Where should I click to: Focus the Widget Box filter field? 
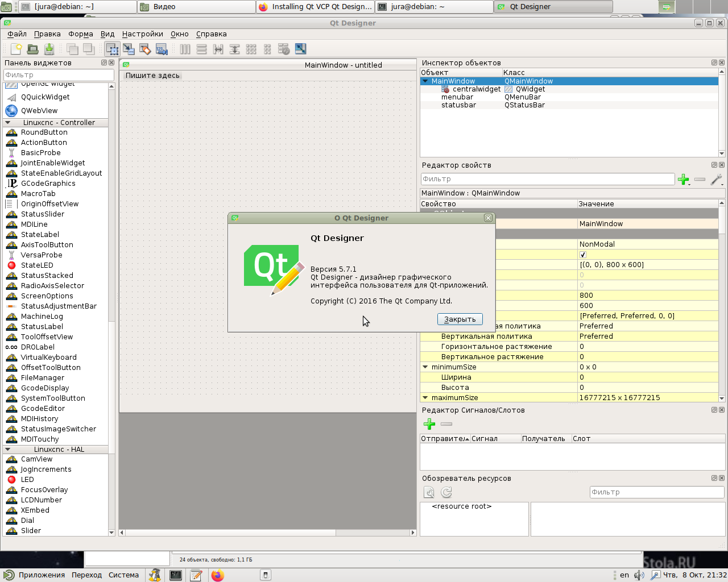(x=59, y=75)
